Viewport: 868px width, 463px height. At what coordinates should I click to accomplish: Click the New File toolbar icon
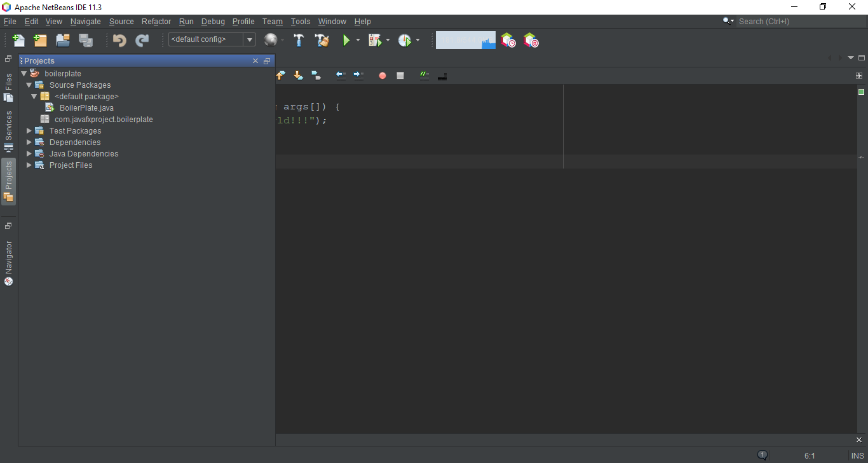(18, 40)
